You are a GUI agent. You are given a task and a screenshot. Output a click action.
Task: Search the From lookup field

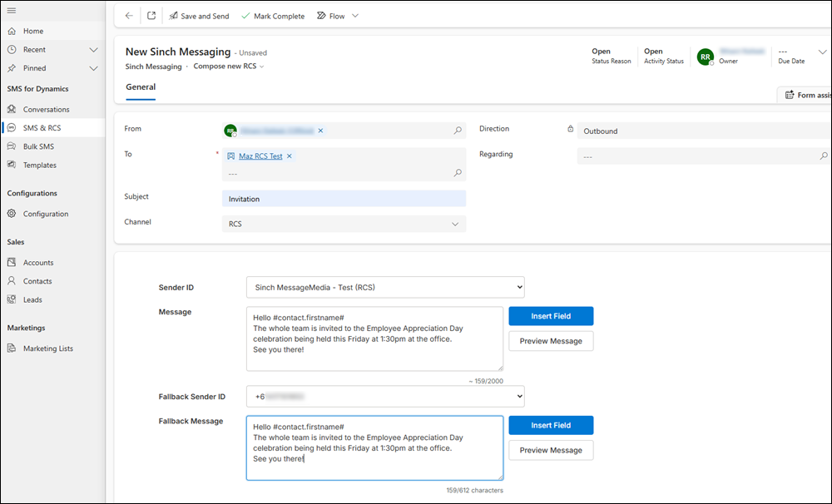point(458,131)
